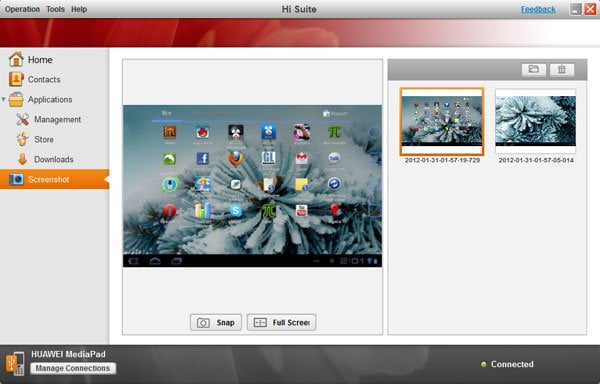
Task: Collapse the Applications tree arrow
Action: (3, 99)
